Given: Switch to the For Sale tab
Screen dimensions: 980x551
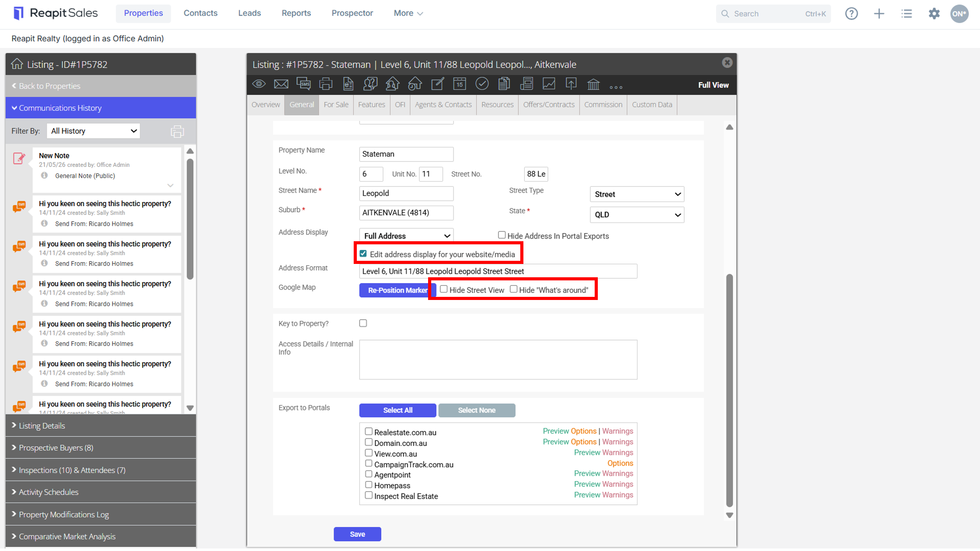Looking at the screenshot, I should coord(336,105).
